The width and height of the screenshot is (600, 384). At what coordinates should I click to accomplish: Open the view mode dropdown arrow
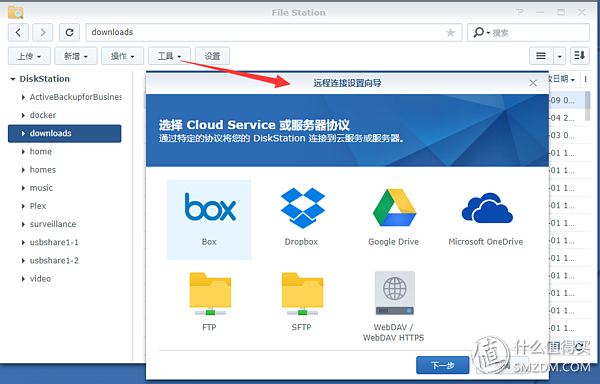[x=559, y=56]
